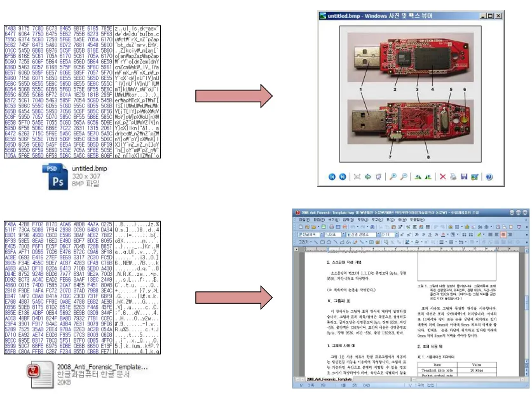Delete the image with red X icon

point(443,177)
